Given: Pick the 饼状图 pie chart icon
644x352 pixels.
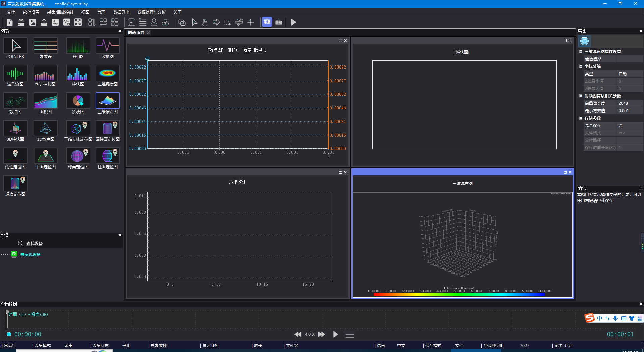Looking at the screenshot, I should (x=78, y=101).
